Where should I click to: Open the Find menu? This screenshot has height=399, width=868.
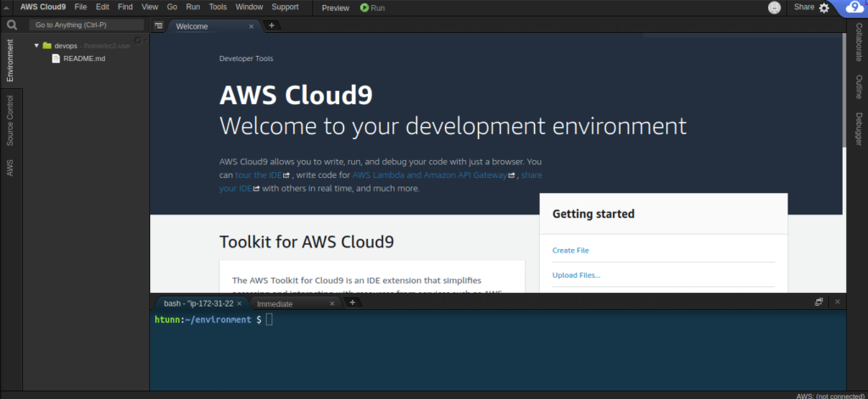pyautogui.click(x=125, y=7)
